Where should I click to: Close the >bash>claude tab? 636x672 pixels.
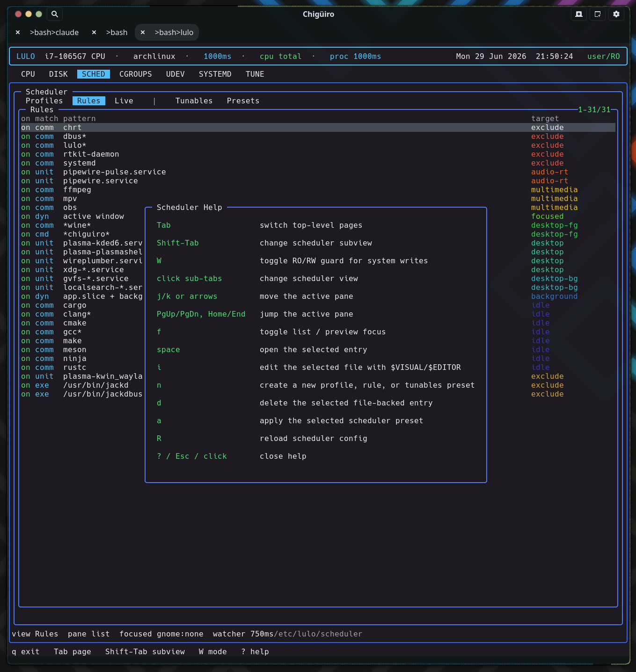coord(18,32)
